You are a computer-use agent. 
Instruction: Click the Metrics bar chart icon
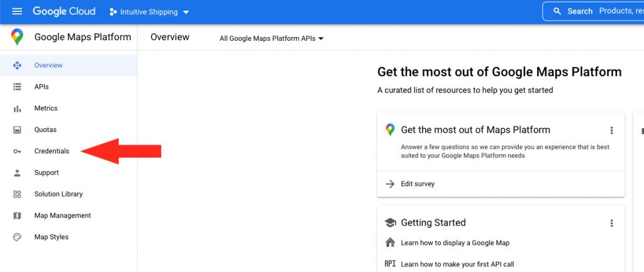coord(17,109)
